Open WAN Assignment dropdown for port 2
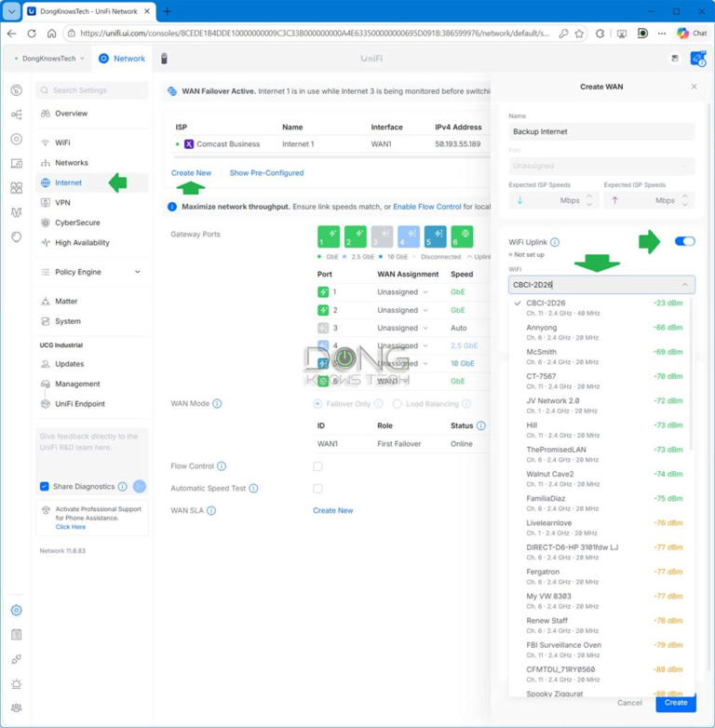 coord(402,310)
